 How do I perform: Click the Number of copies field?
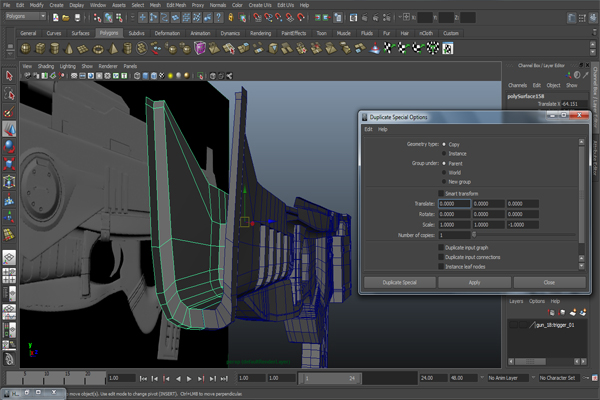454,235
